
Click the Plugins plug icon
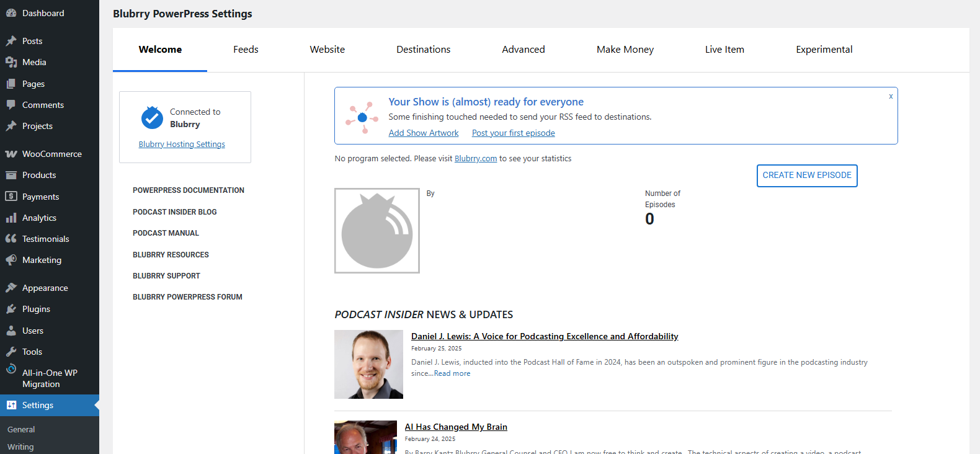point(11,309)
